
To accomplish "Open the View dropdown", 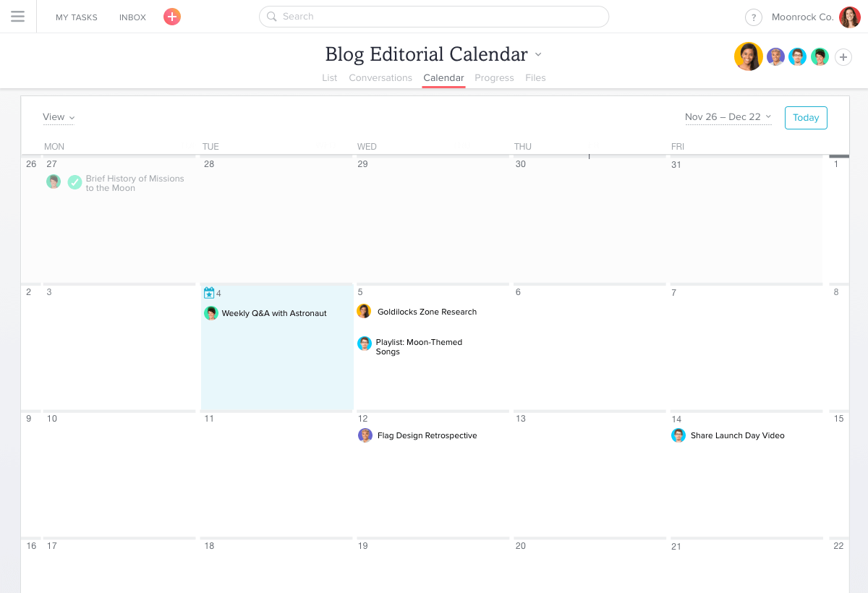I will coord(59,117).
